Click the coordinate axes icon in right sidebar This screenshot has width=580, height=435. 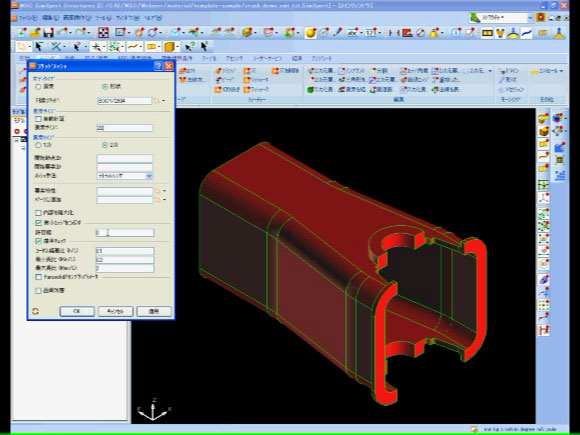pos(543,197)
